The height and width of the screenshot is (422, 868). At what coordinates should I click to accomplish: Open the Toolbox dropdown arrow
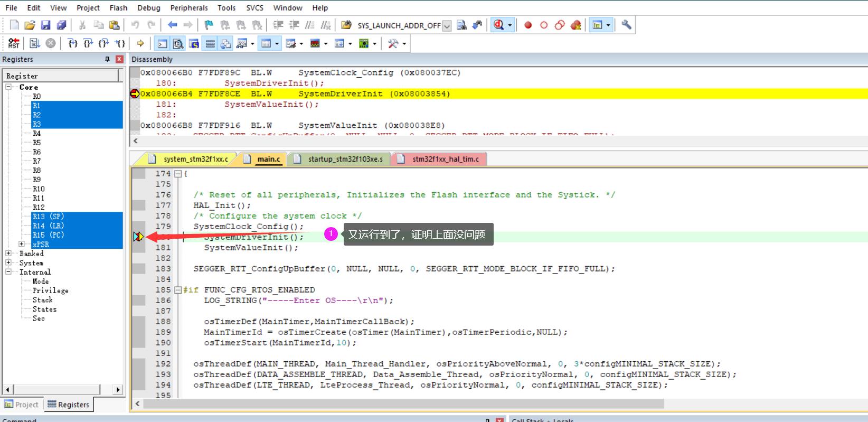tap(404, 43)
